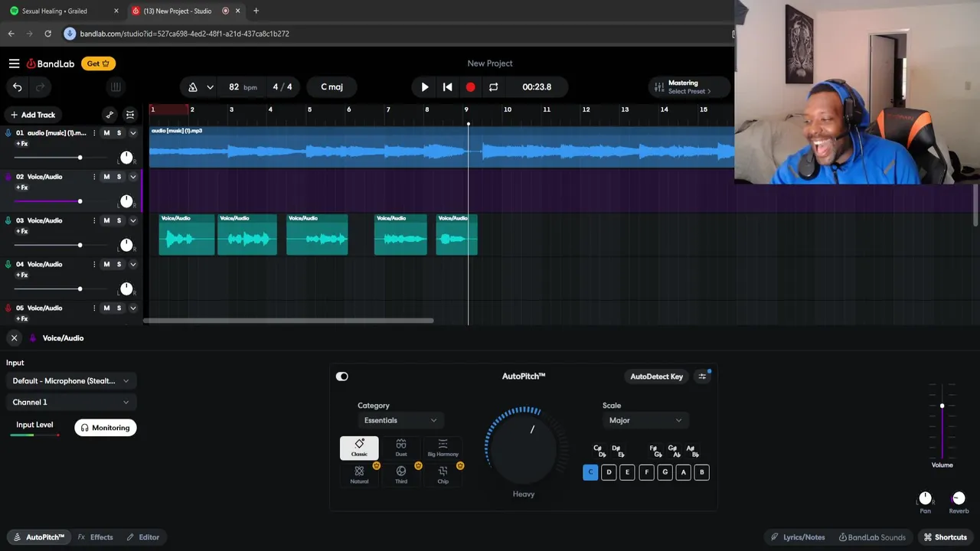Click the Pan knob in bottom panel
The width and height of the screenshot is (980, 551).
tap(925, 498)
